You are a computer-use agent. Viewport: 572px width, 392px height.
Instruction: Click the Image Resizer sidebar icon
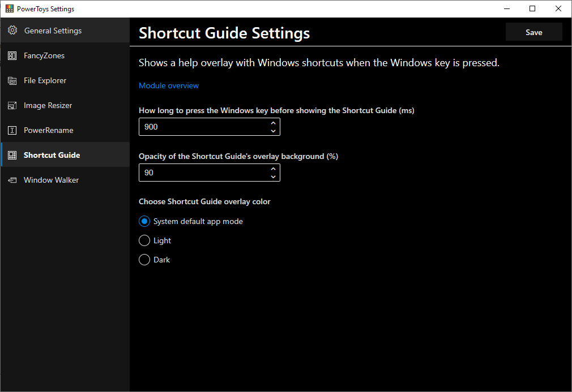[12, 105]
